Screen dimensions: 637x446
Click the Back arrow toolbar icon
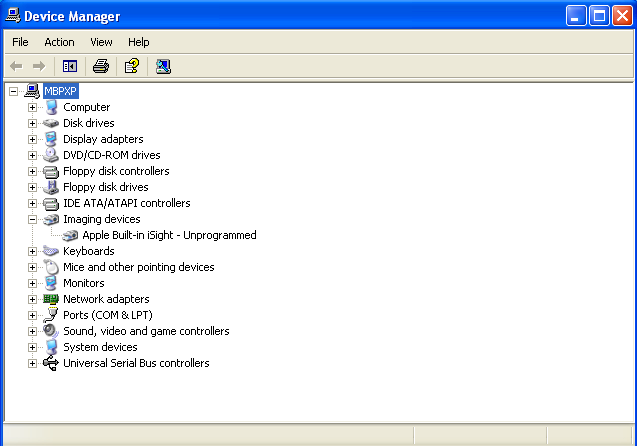[16, 66]
